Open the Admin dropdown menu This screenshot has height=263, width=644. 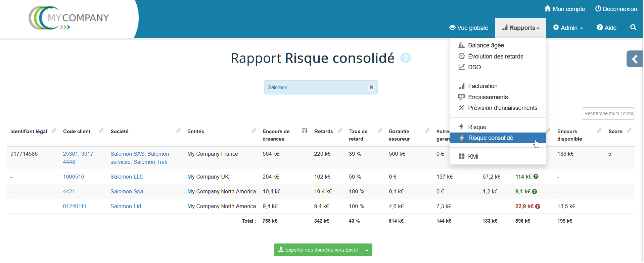[568, 28]
